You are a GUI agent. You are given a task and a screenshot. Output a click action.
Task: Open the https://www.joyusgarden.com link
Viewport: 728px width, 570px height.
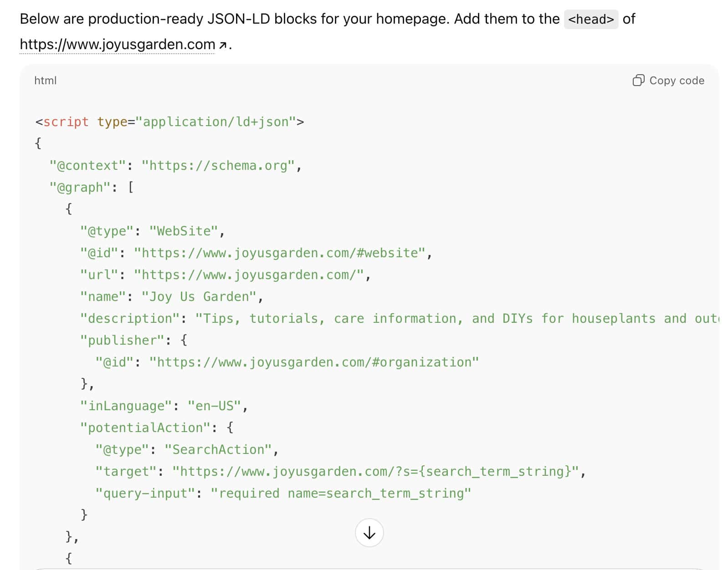click(118, 45)
